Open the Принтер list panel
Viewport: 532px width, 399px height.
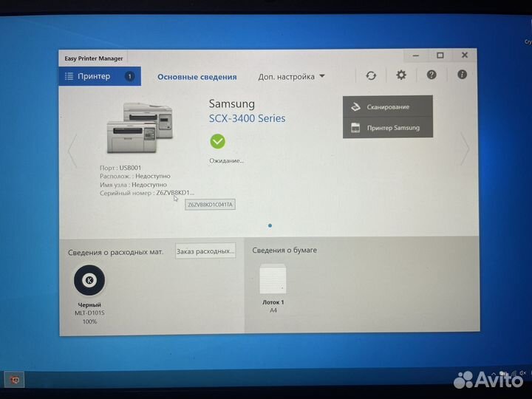[x=100, y=76]
